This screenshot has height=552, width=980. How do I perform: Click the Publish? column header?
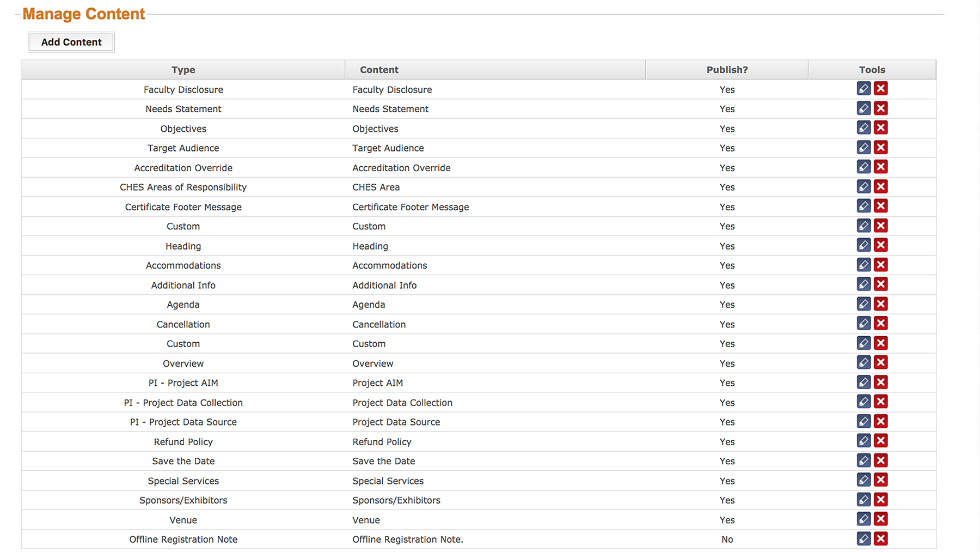pyautogui.click(x=727, y=70)
